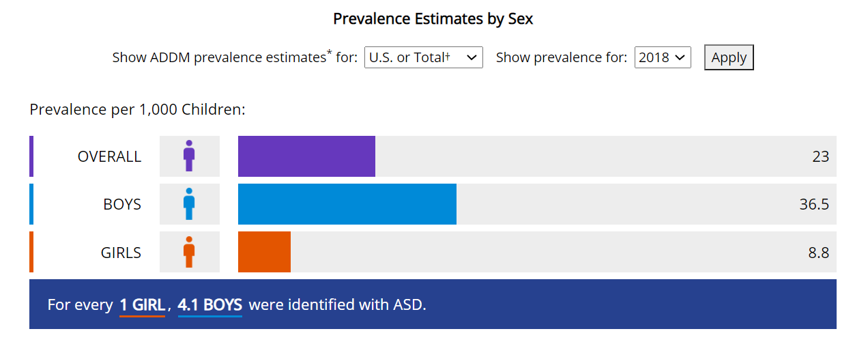868x342 pixels.
Task: Click the underlined 1 GIRL text
Action: click(142, 304)
